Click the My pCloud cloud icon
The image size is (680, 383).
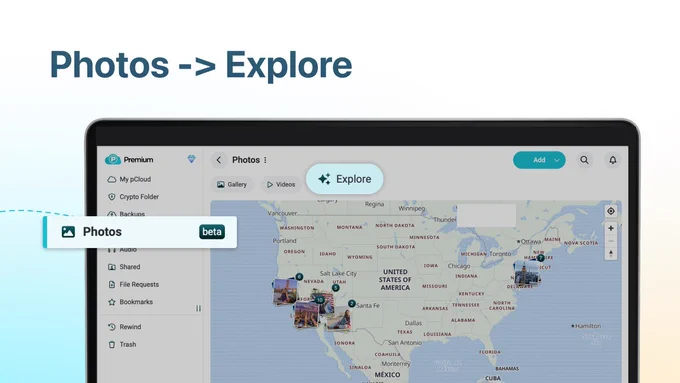pyautogui.click(x=111, y=179)
